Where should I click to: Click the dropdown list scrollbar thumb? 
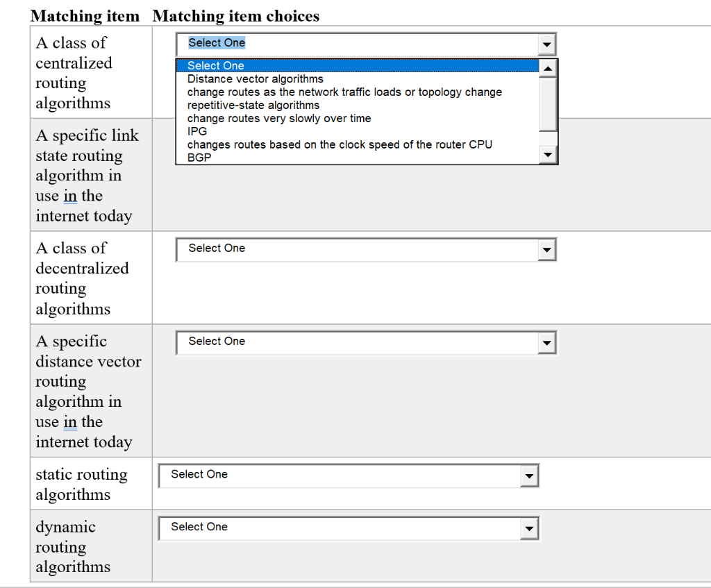[548, 104]
